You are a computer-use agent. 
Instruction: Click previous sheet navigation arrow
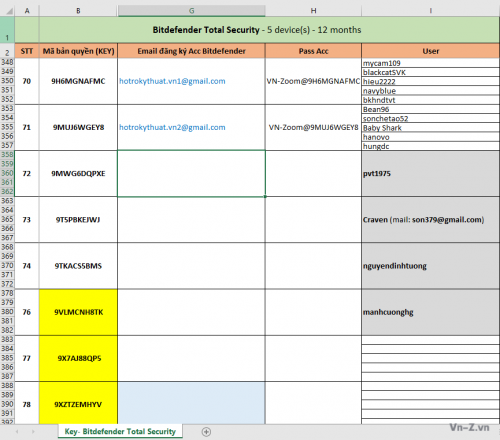coord(17,432)
